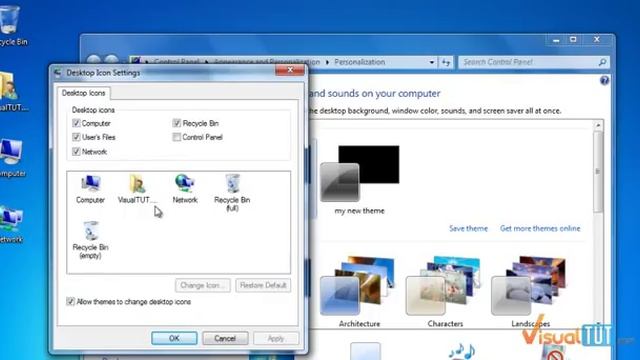The height and width of the screenshot is (360, 640).
Task: Uncheck the Recycle Bin checkbox
Action: click(176, 123)
